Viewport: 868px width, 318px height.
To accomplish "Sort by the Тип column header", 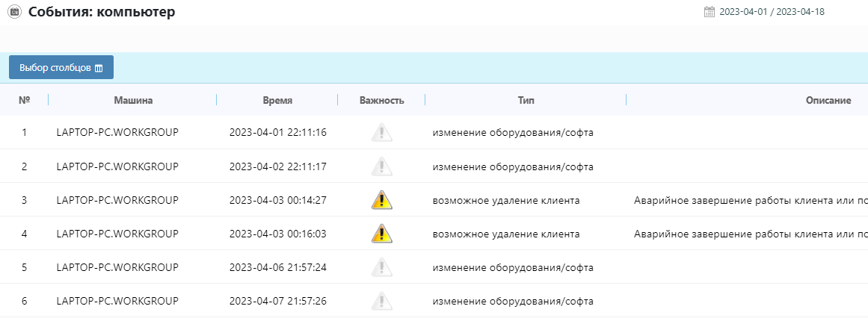I will [526, 100].
